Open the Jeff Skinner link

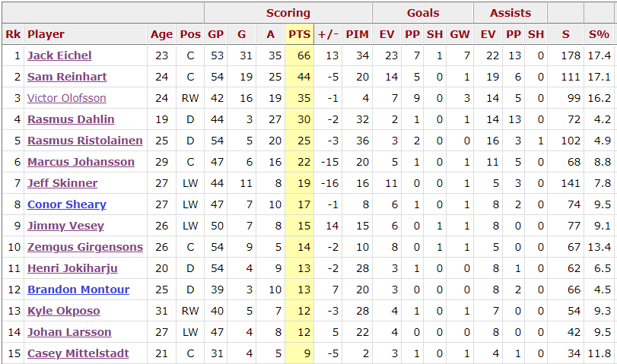(x=62, y=183)
